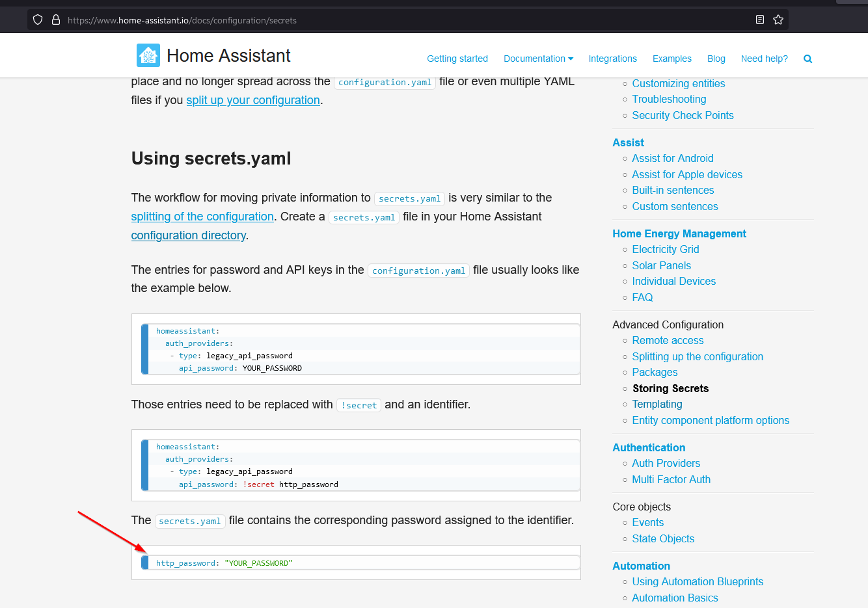Image resolution: width=868 pixels, height=608 pixels.
Task: Click the padlock security icon
Action: click(55, 20)
